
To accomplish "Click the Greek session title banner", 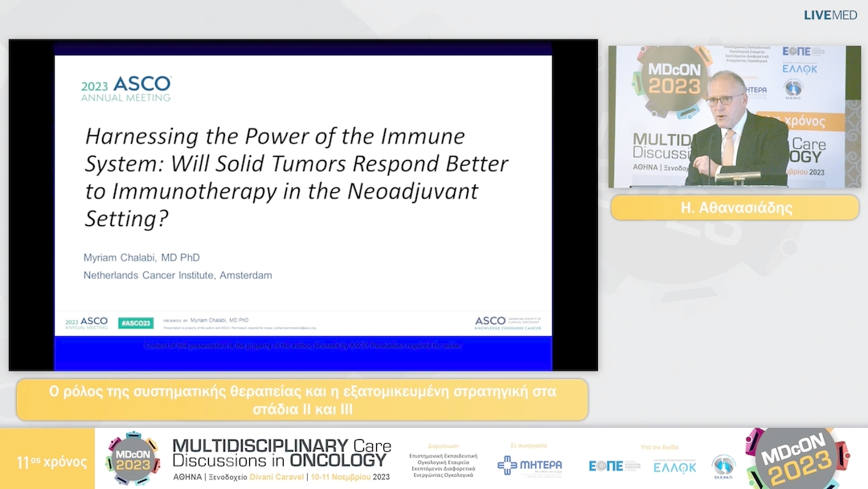I will click(302, 400).
